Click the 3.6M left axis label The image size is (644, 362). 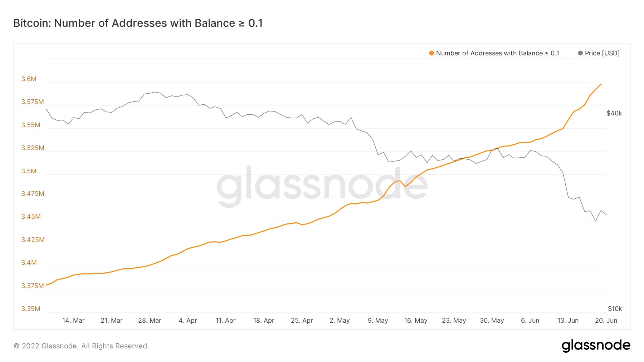29,79
